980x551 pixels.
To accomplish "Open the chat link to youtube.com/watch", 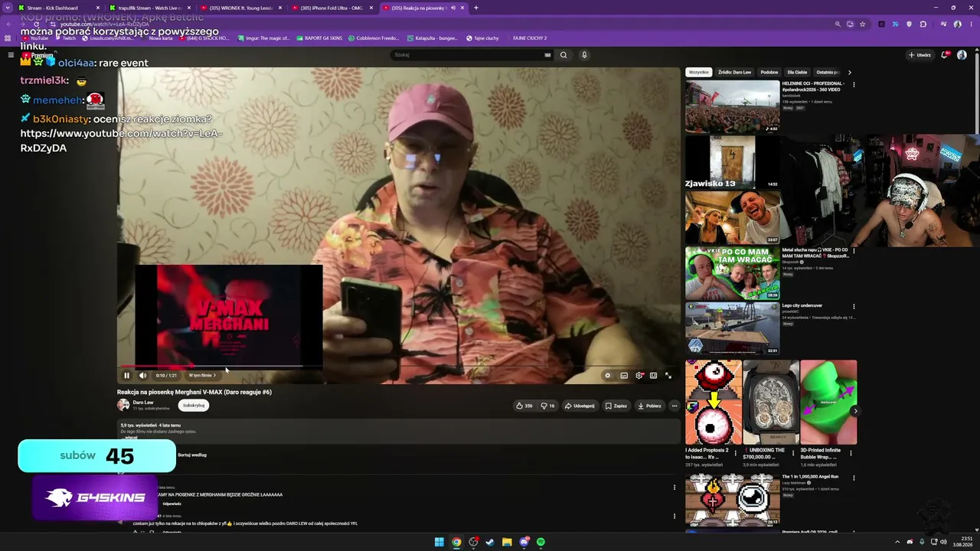I will 121,141.
